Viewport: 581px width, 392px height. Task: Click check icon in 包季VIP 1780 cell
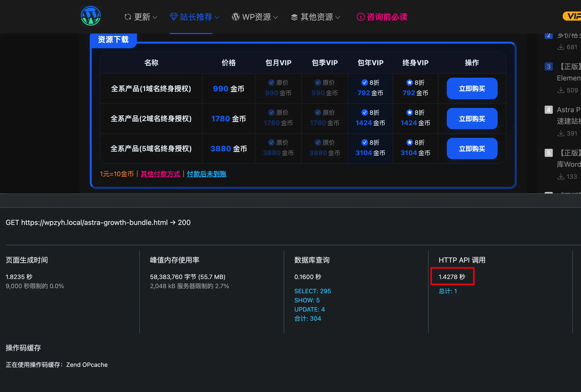tap(318, 112)
